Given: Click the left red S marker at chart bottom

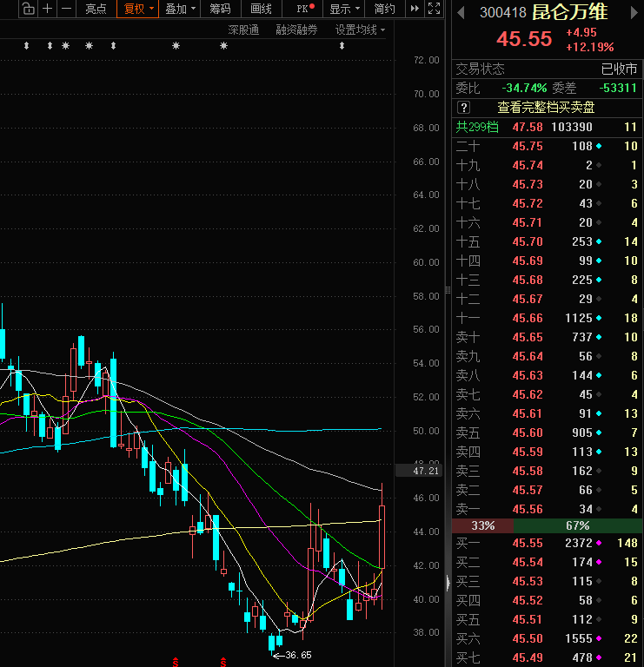Looking at the screenshot, I should coord(176,663).
